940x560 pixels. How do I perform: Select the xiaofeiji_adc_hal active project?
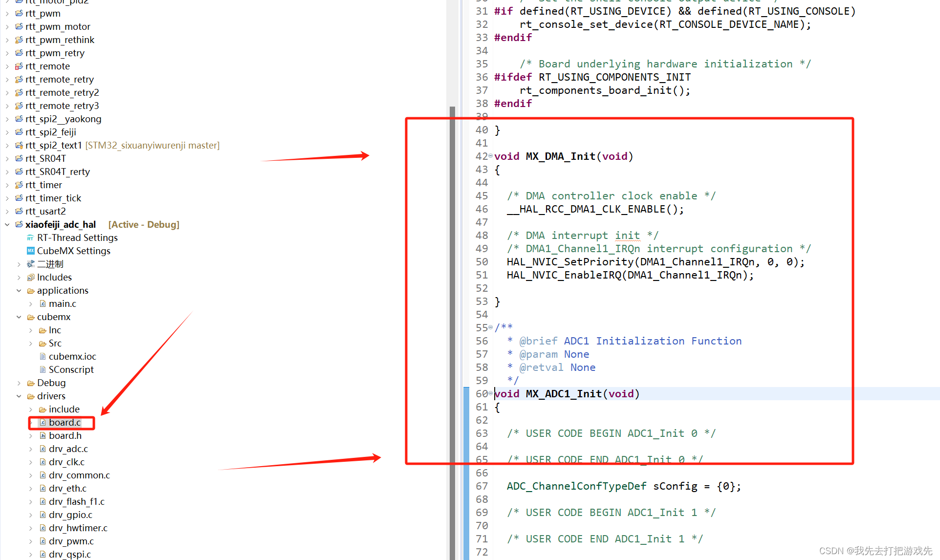click(60, 224)
